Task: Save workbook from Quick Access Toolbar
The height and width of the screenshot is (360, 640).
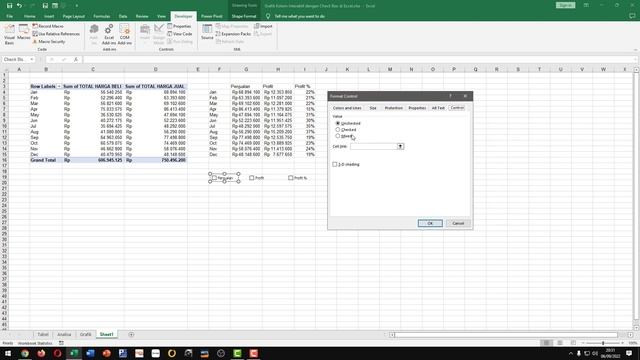Action: (x=9, y=6)
